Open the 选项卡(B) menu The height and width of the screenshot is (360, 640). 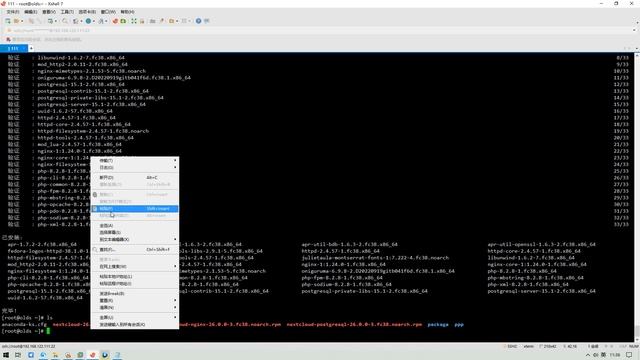[87, 12]
